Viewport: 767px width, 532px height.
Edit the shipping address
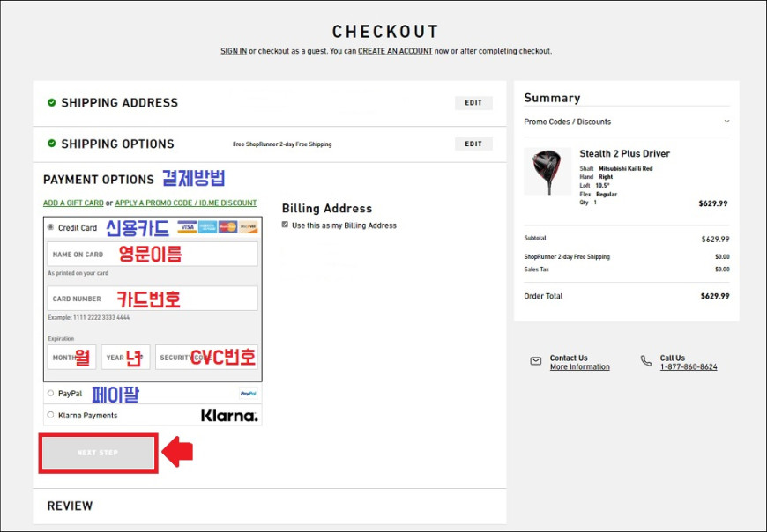coord(473,102)
